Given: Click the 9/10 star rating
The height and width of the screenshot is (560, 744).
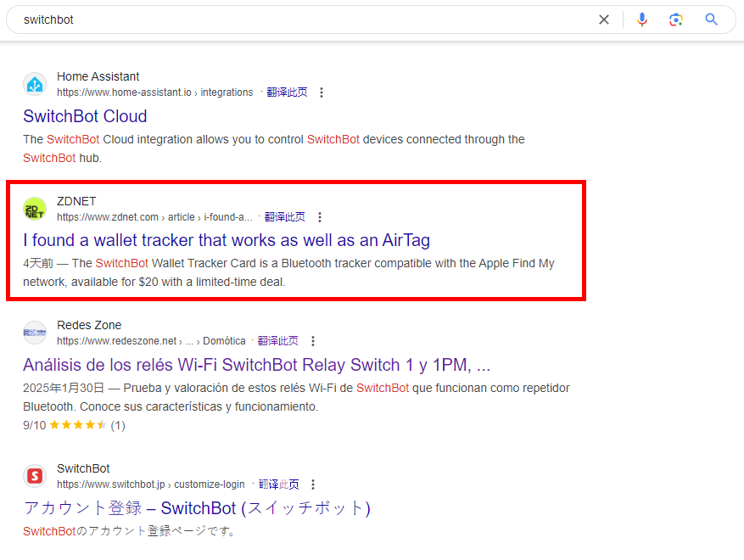Looking at the screenshot, I should click(x=74, y=425).
